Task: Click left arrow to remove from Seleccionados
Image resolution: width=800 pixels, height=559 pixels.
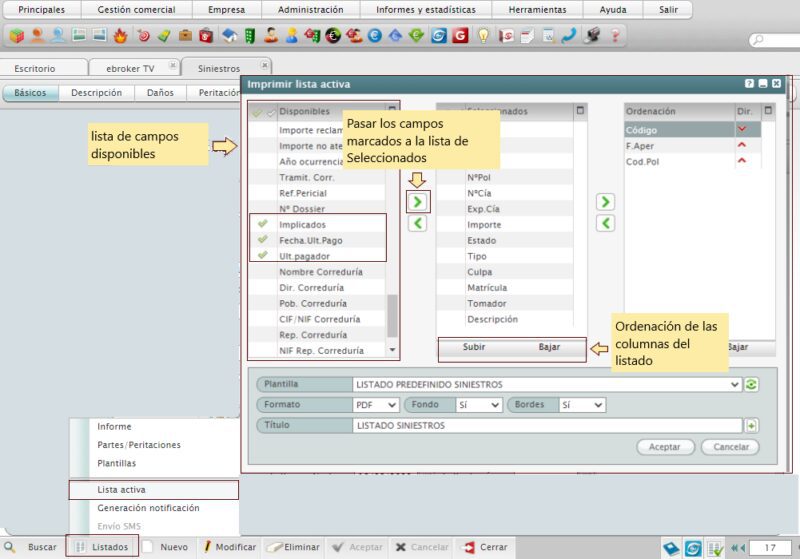Action: click(418, 224)
